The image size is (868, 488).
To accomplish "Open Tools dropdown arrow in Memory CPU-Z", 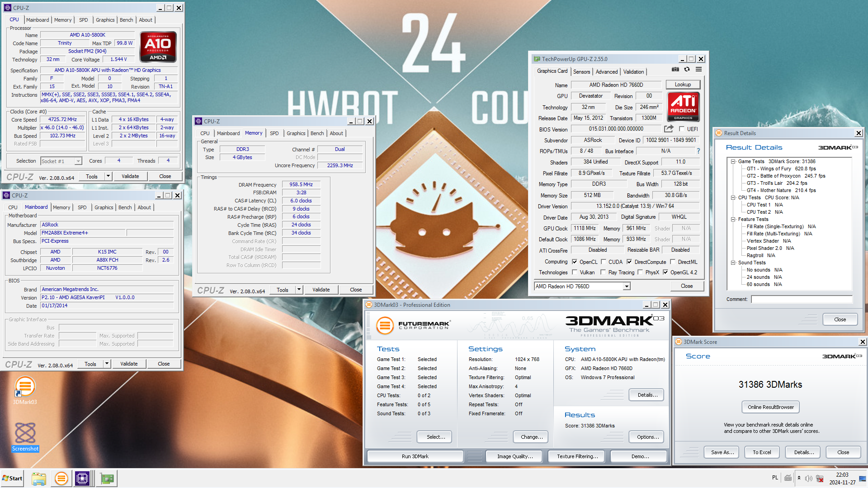I will click(x=299, y=290).
